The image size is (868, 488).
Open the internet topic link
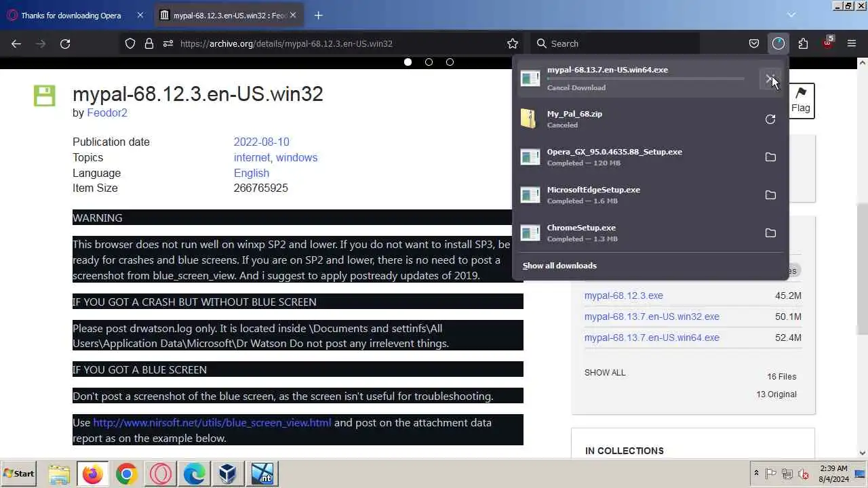(252, 157)
